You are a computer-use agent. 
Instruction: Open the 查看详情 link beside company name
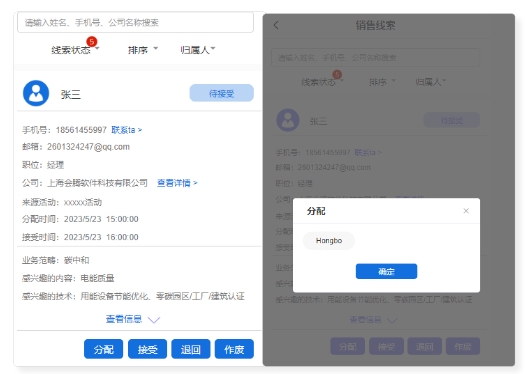click(x=177, y=183)
